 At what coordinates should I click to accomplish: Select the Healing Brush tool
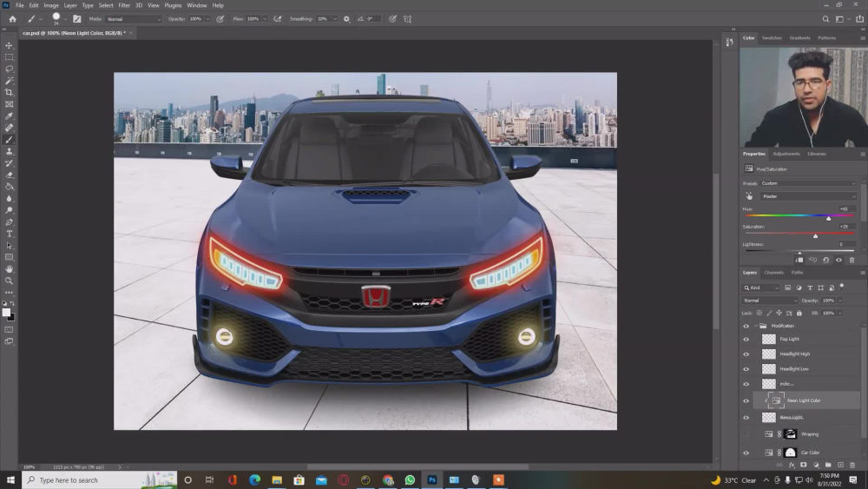(x=9, y=128)
